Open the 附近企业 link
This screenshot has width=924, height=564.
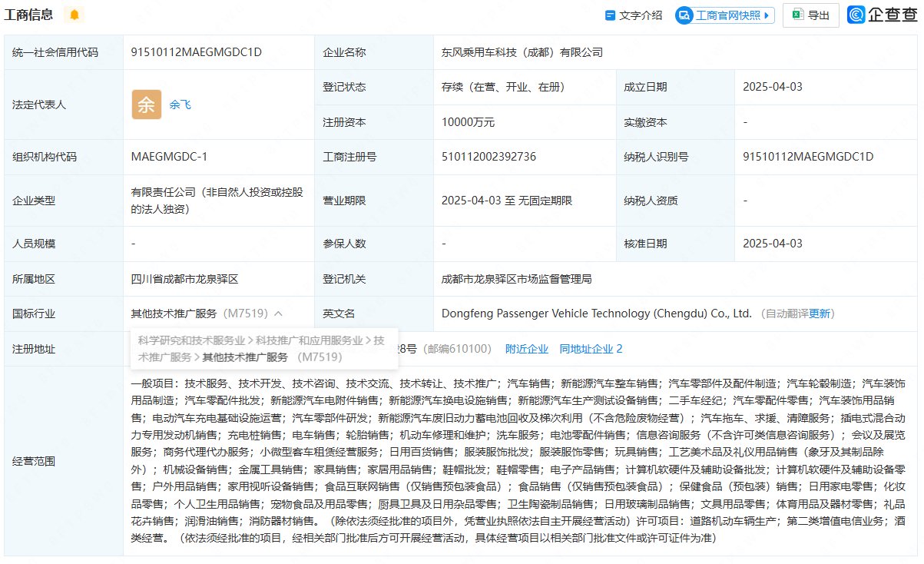coord(527,348)
